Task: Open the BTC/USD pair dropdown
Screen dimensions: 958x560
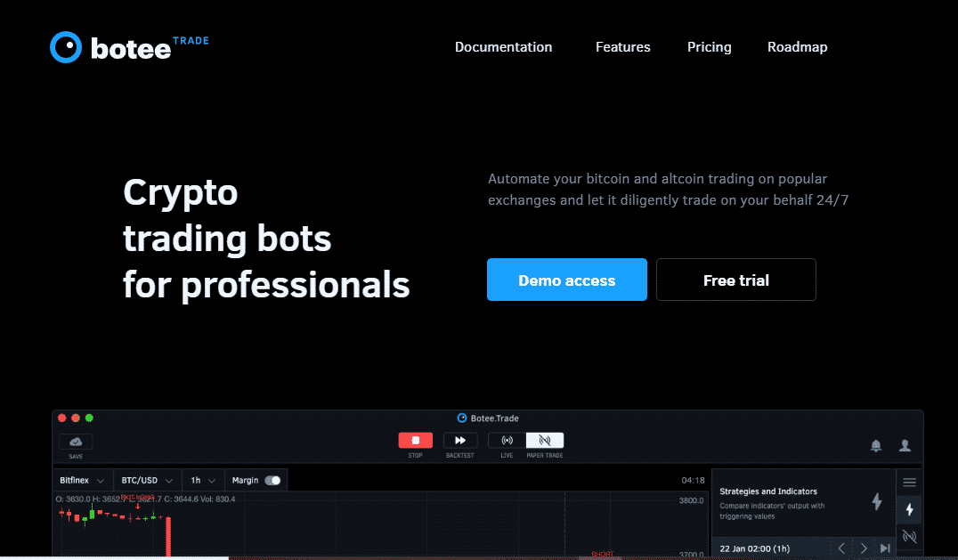Action: 147,481
